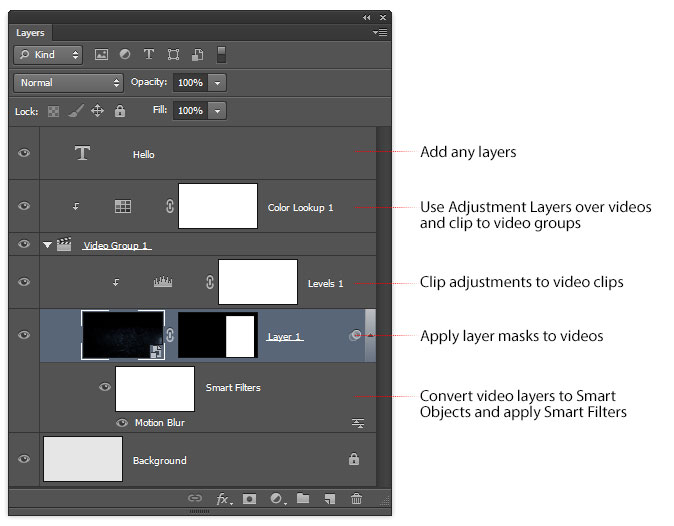Select the Layer 1 mask thumbnail
This screenshot has width=674, height=526.
[x=218, y=335]
